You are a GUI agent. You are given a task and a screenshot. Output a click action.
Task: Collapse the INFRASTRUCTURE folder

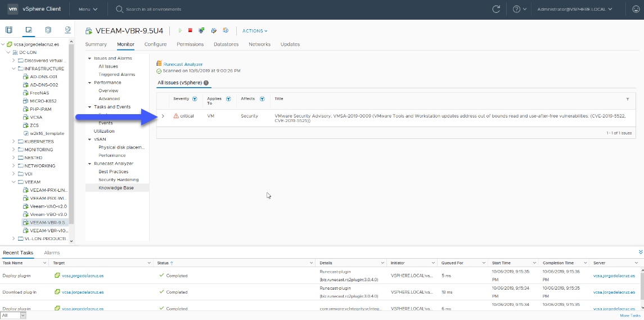[14, 69]
